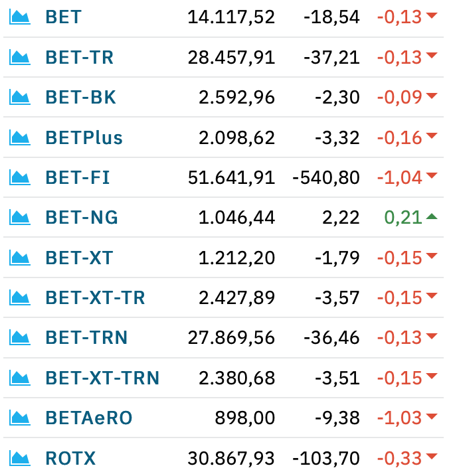Click the chart icon beside BET-TR
This screenshot has height=476, width=455.
click(x=20, y=57)
